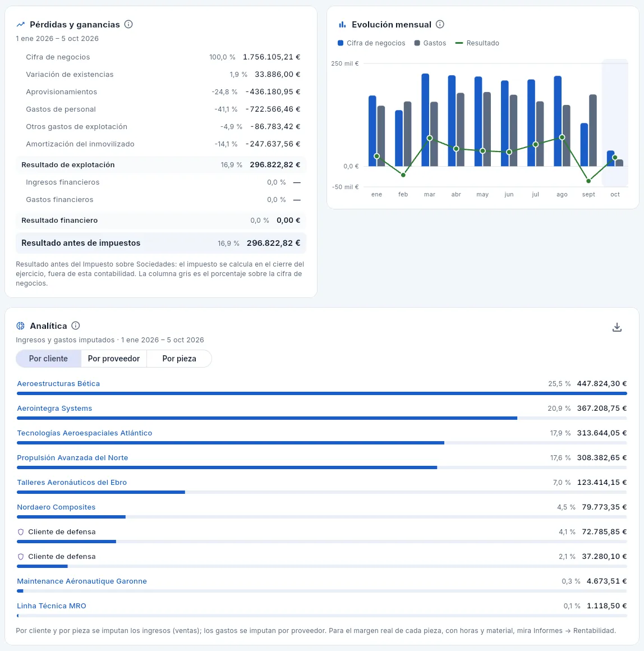644x651 pixels.
Task: Toggle the Cifra de negocios legend series
Action: click(x=371, y=43)
